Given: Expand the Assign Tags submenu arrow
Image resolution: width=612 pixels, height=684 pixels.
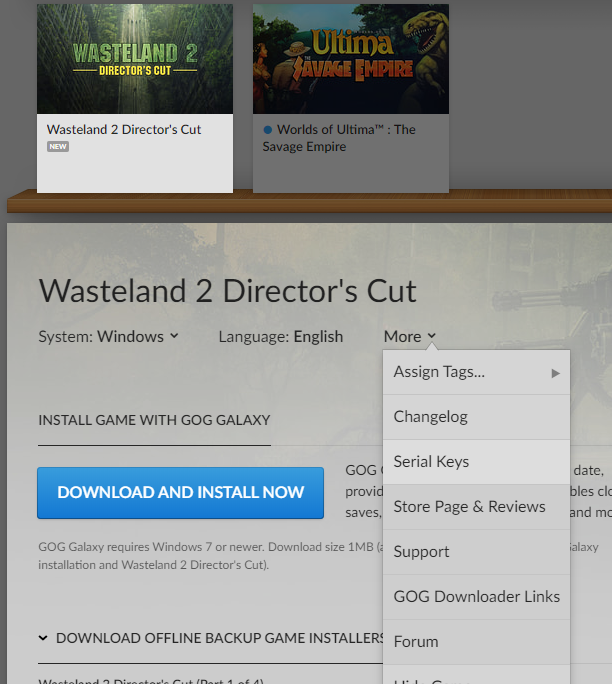Looking at the screenshot, I should (555, 373).
